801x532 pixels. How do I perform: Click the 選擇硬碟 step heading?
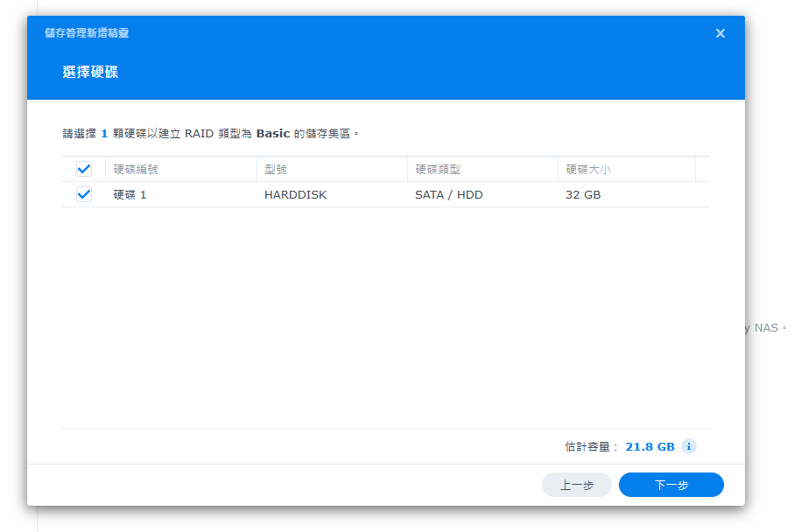tap(90, 72)
